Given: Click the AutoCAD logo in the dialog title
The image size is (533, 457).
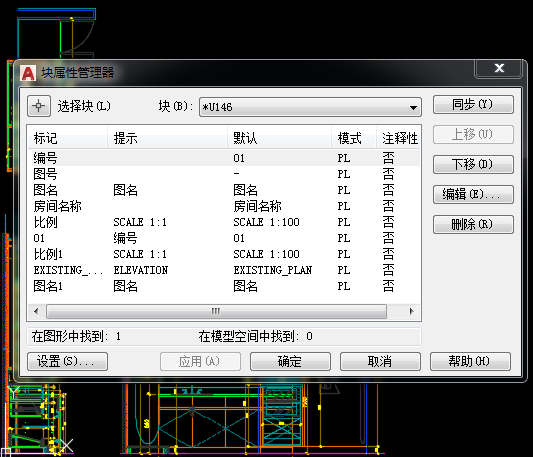Looking at the screenshot, I should pyautogui.click(x=28, y=72).
